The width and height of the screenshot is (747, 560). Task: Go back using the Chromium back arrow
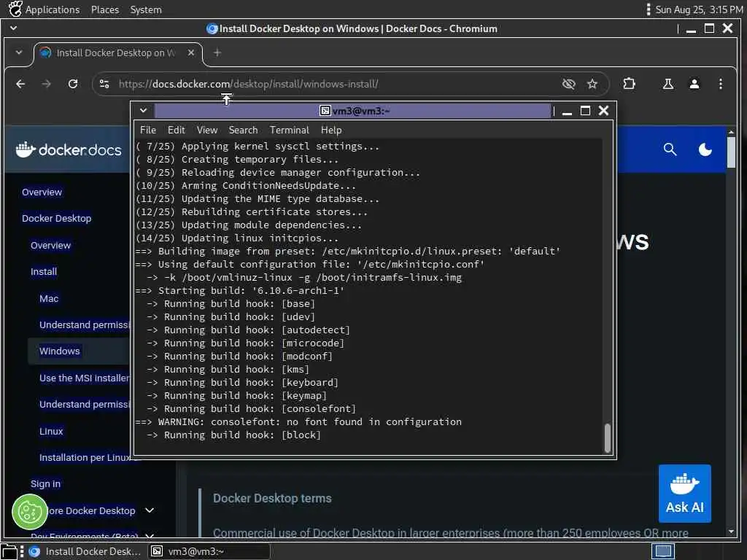[20, 84]
